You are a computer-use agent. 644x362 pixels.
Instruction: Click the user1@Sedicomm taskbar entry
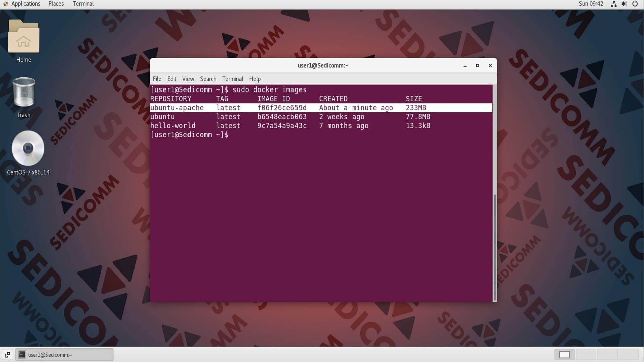click(64, 354)
